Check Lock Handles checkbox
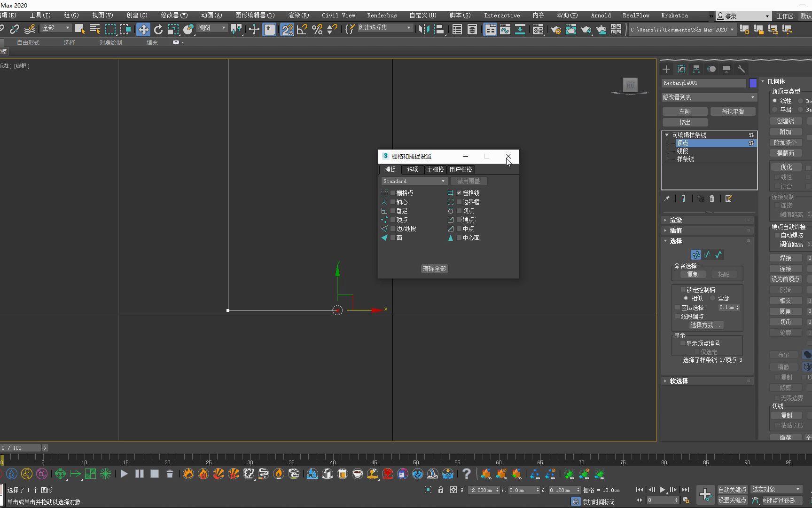Viewport: 812px width, 508px height. 683,290
